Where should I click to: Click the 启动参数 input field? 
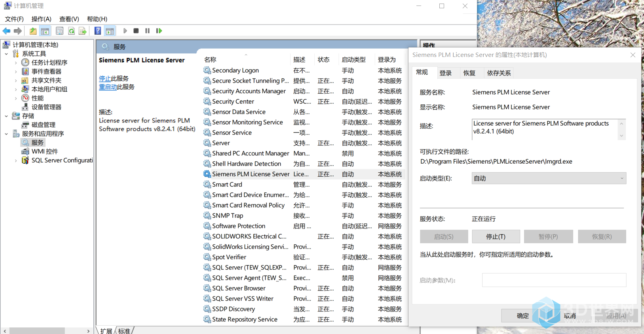click(554, 280)
